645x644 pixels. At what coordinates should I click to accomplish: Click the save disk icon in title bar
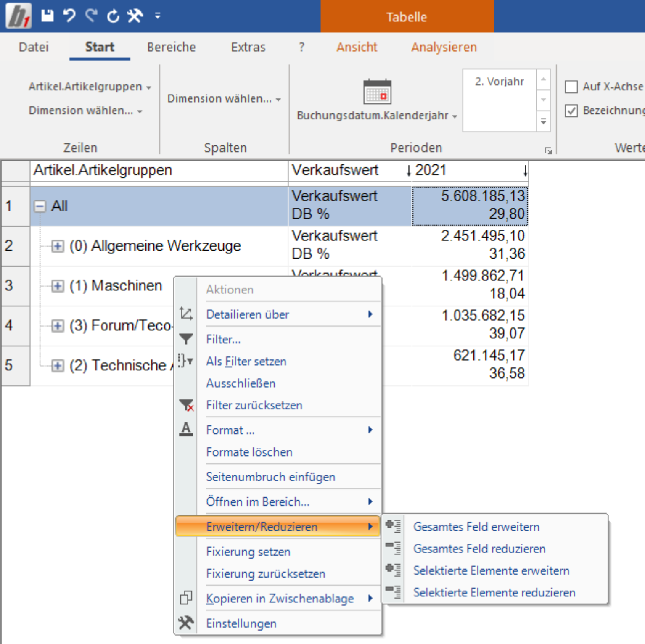tap(48, 16)
